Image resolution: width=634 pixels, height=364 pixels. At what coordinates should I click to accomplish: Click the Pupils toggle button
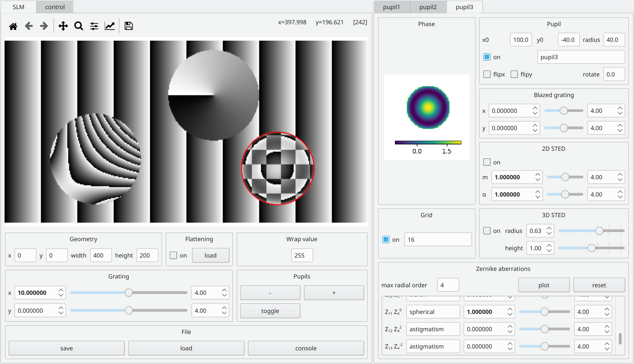pos(270,311)
